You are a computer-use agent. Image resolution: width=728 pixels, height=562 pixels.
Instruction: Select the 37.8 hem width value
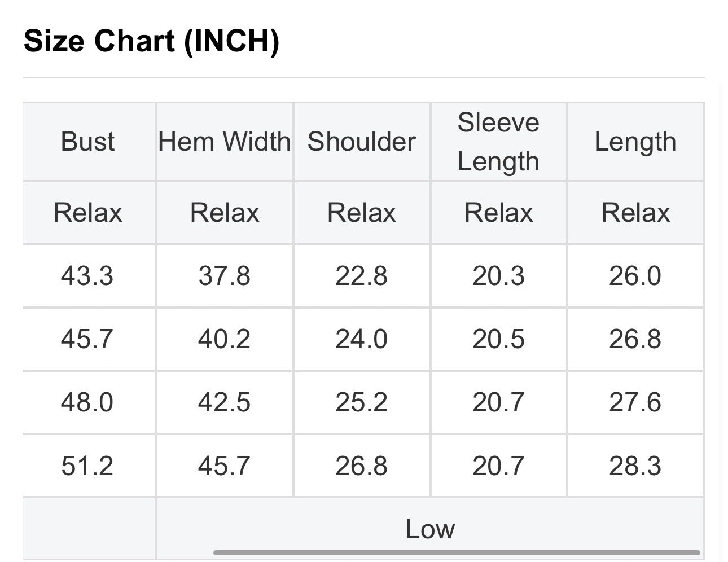pyautogui.click(x=225, y=276)
